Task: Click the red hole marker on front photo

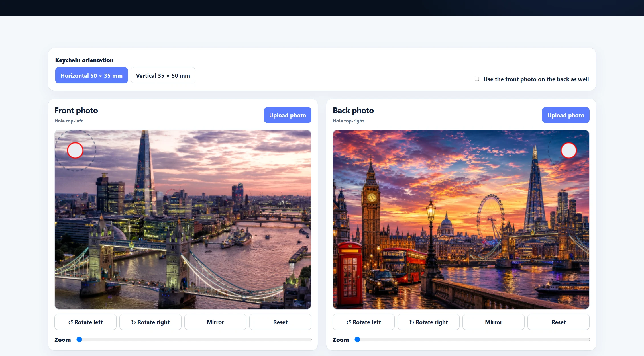Action: 75,150
